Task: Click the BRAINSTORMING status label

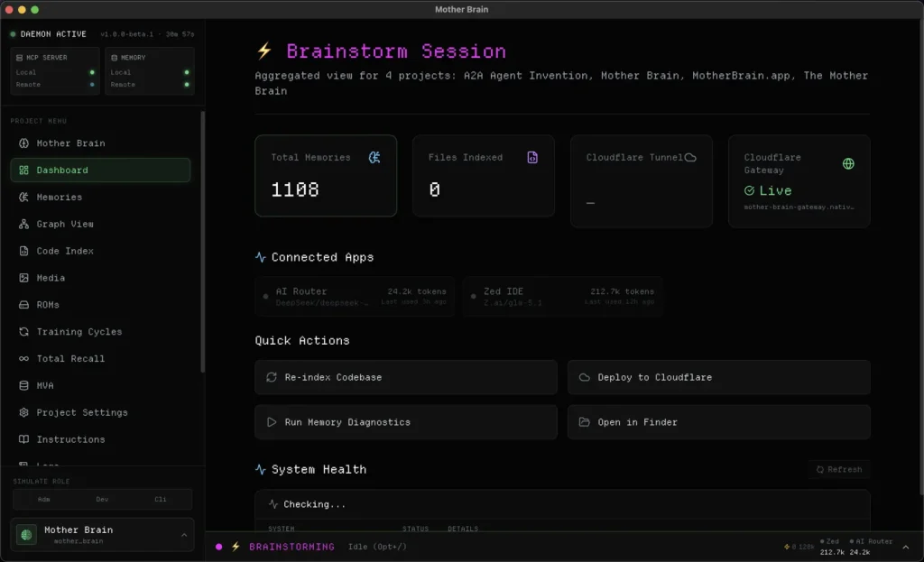Action: (291, 547)
